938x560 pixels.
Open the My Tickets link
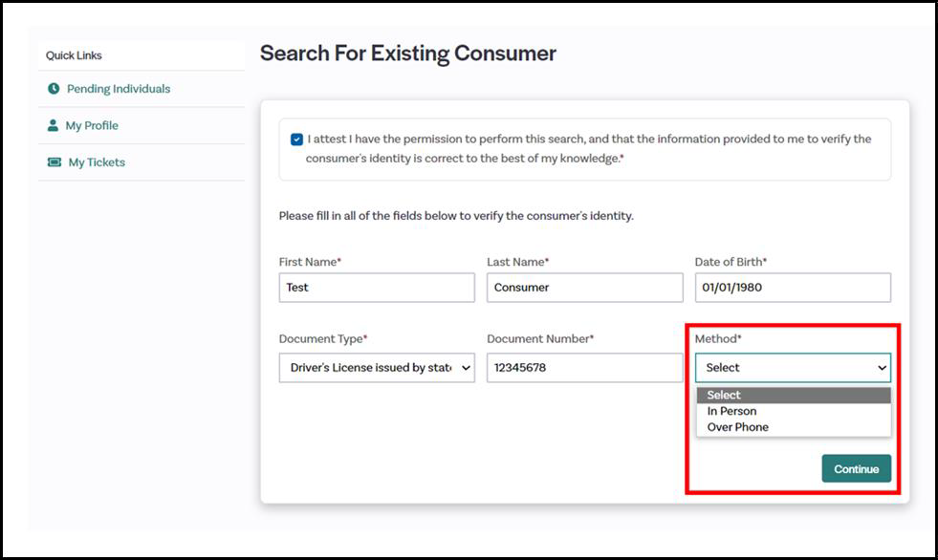pos(97,162)
